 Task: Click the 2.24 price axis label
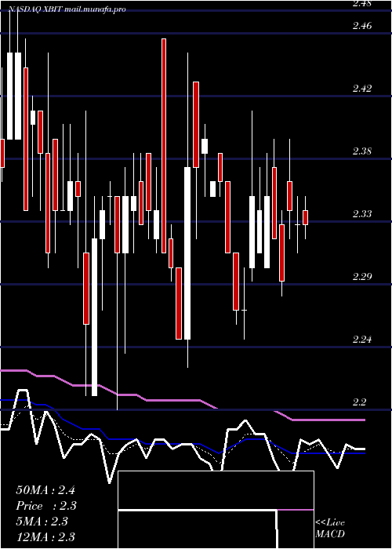(362, 340)
